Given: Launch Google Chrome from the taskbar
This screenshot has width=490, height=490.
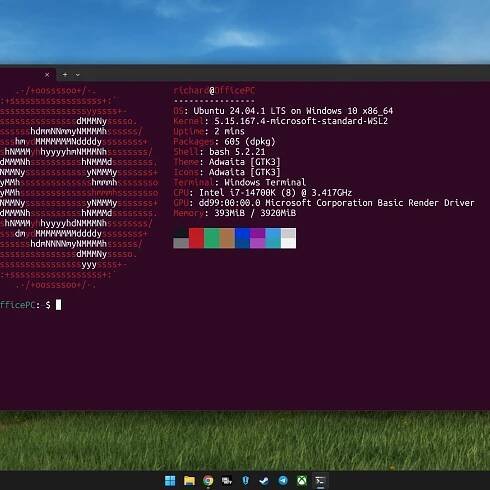Looking at the screenshot, I should (208, 480).
